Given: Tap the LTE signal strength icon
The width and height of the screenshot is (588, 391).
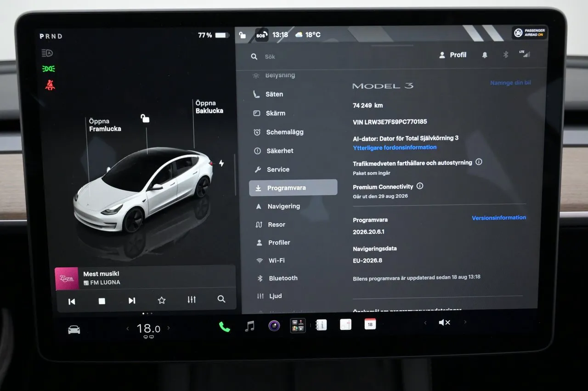Looking at the screenshot, I should [524, 54].
